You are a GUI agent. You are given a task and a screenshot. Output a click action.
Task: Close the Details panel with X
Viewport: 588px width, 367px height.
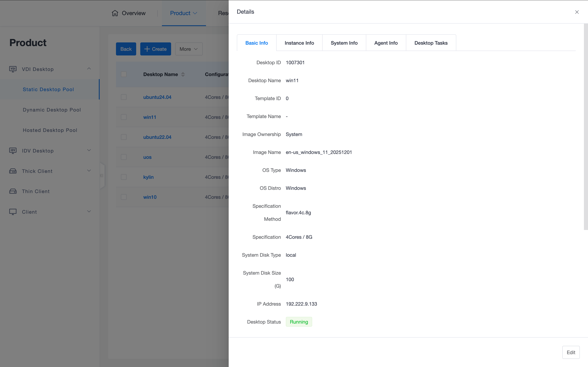click(x=577, y=12)
